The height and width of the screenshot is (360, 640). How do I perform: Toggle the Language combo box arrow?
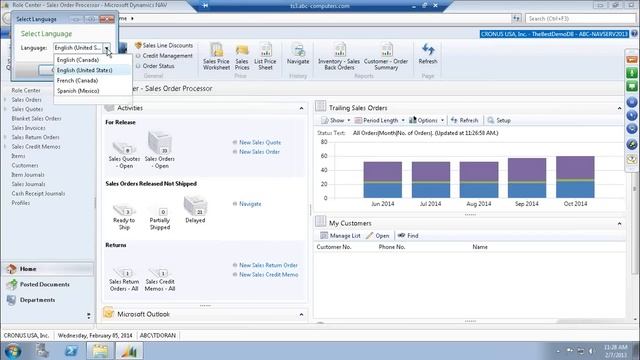click(x=107, y=48)
